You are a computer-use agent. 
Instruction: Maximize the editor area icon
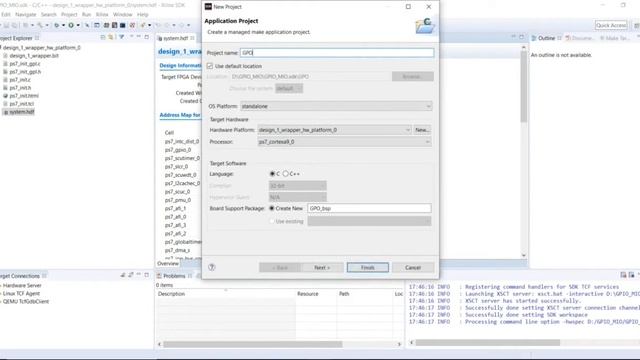coord(521,37)
